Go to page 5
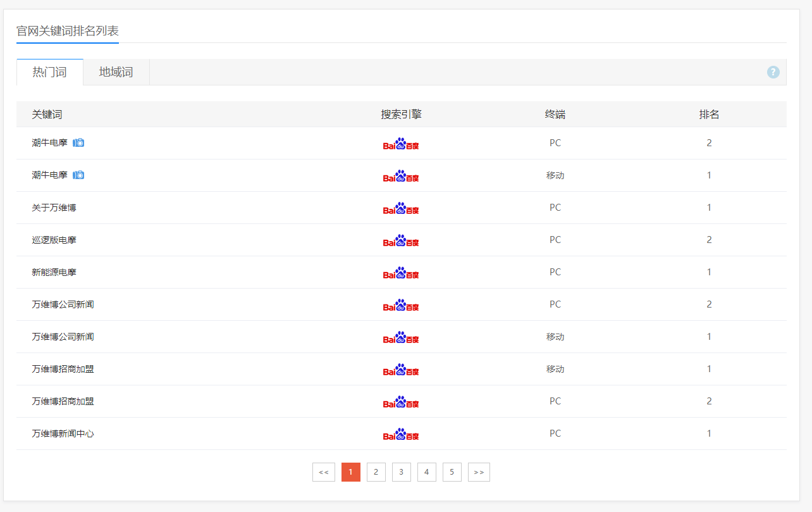812x512 pixels. click(452, 472)
